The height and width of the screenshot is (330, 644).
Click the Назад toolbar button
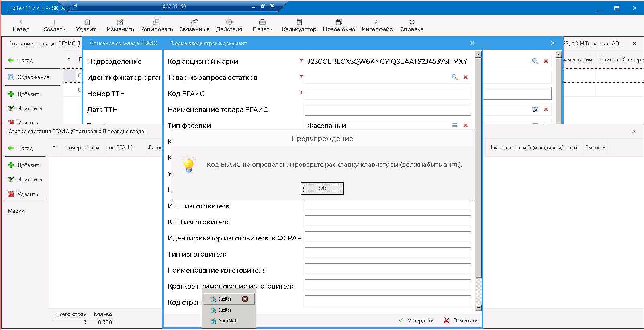21,25
